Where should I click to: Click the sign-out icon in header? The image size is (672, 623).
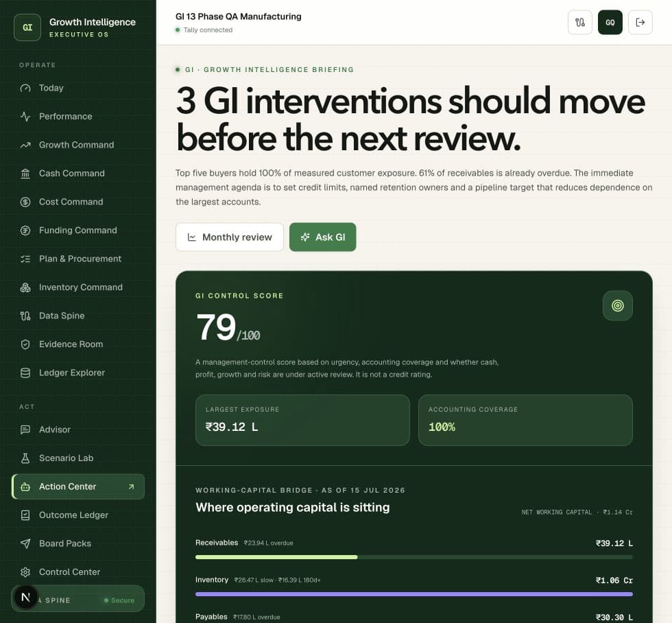click(x=640, y=22)
